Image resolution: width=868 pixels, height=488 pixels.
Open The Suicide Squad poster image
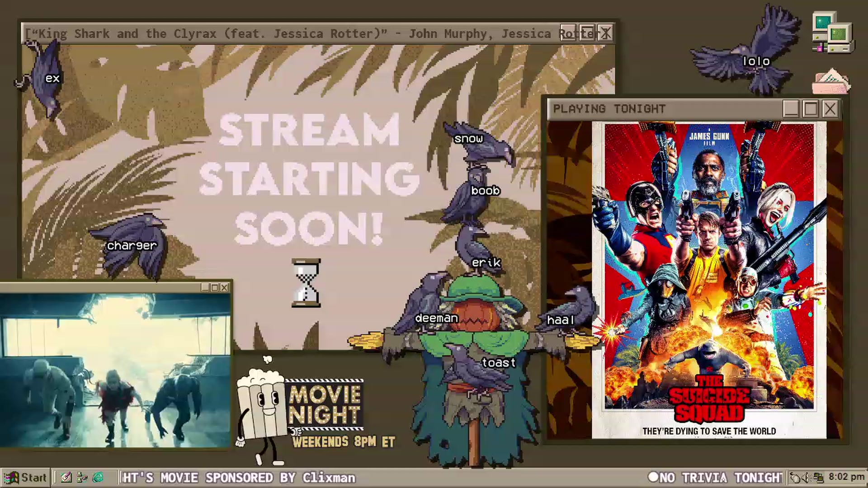click(709, 280)
